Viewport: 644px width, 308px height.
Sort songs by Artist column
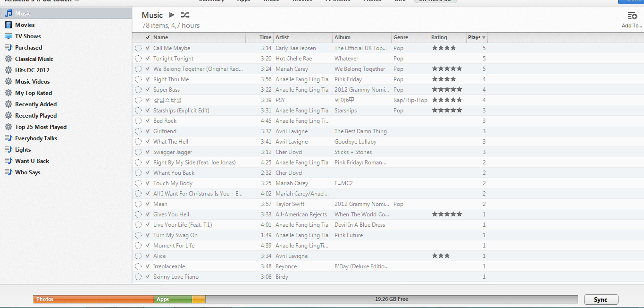(x=303, y=37)
